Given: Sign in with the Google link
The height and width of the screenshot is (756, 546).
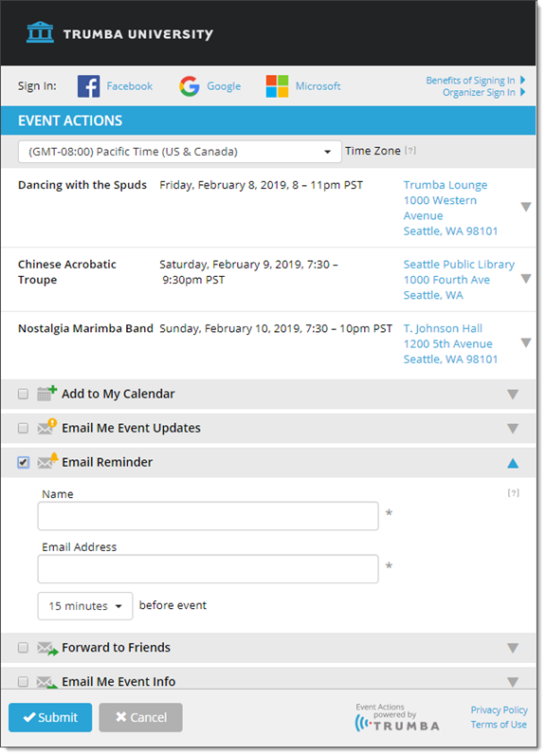Looking at the screenshot, I should [x=224, y=86].
